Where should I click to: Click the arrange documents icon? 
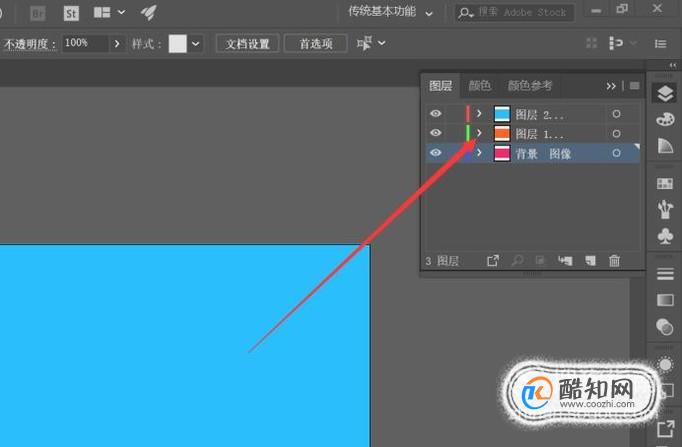tap(102, 13)
